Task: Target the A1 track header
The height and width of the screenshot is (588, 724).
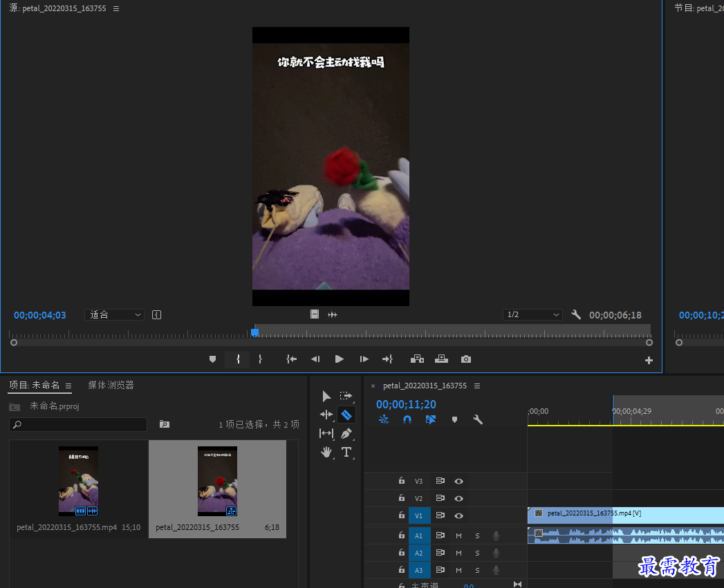Action: coord(419,535)
